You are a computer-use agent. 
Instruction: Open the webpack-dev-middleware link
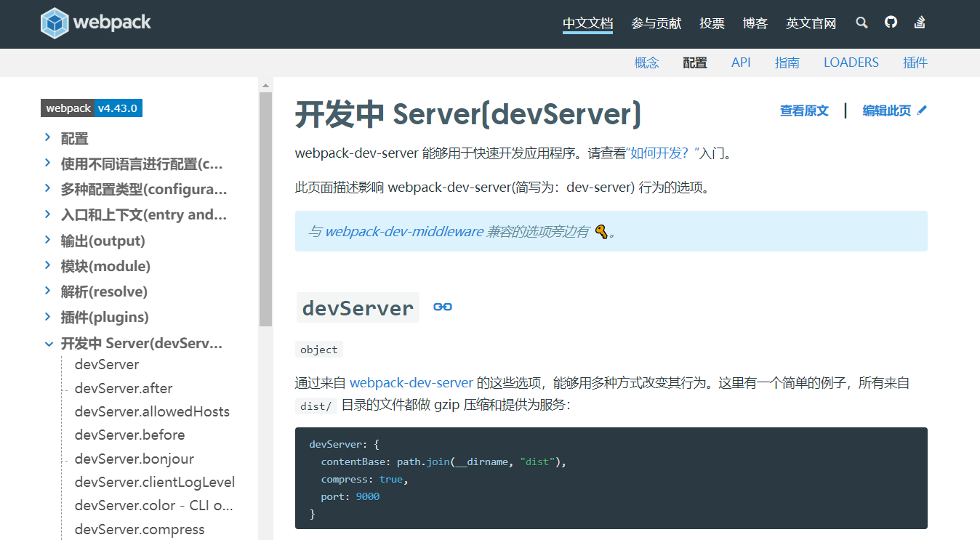pos(403,232)
